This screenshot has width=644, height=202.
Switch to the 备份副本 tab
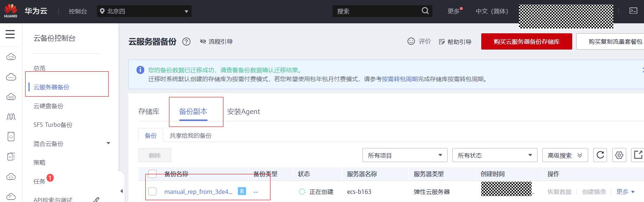click(193, 111)
